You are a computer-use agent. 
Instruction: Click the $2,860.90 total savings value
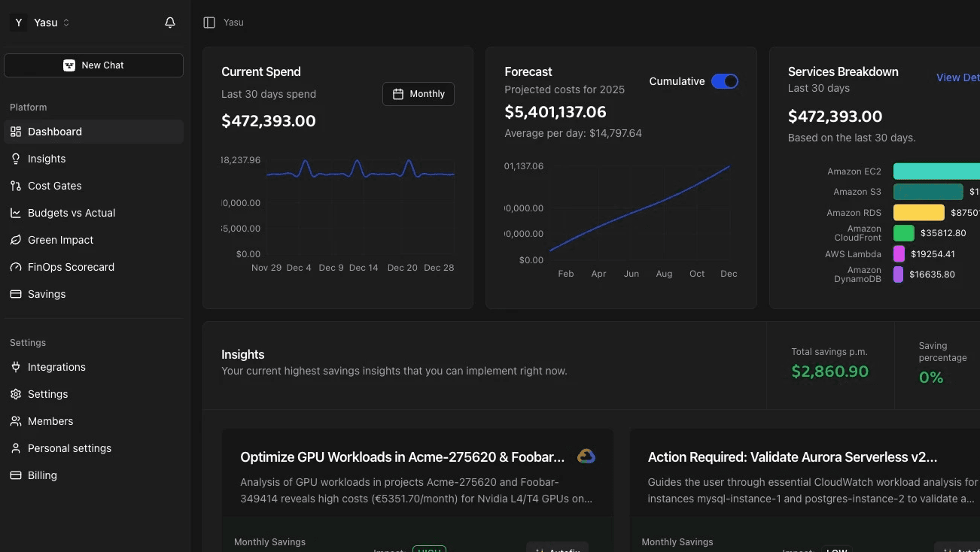click(x=830, y=372)
